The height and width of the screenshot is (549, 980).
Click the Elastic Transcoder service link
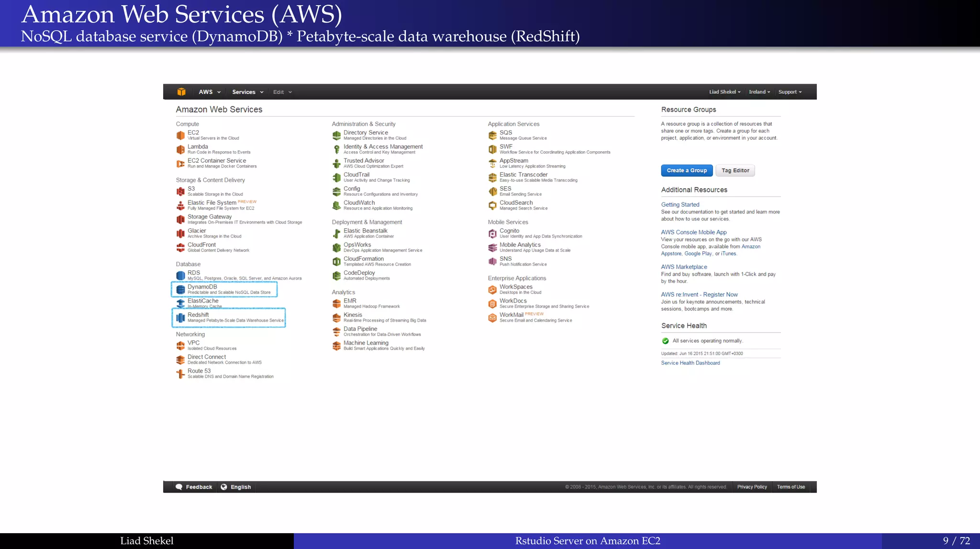[x=523, y=175]
